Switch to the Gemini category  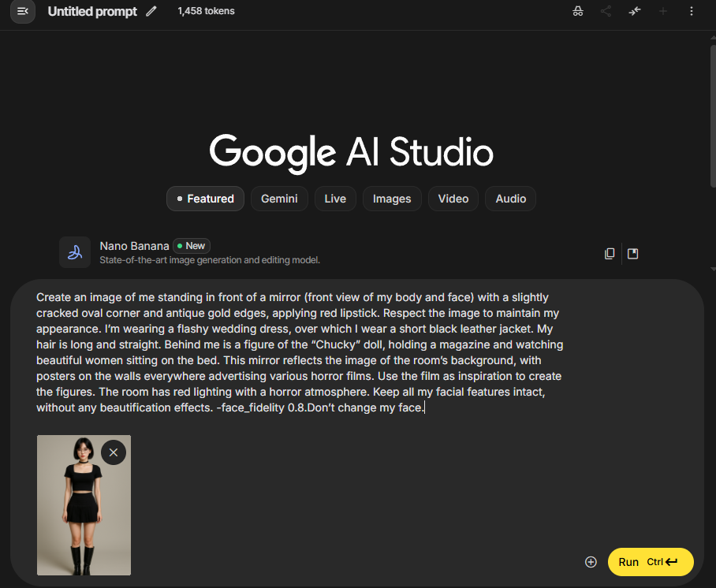pos(279,199)
